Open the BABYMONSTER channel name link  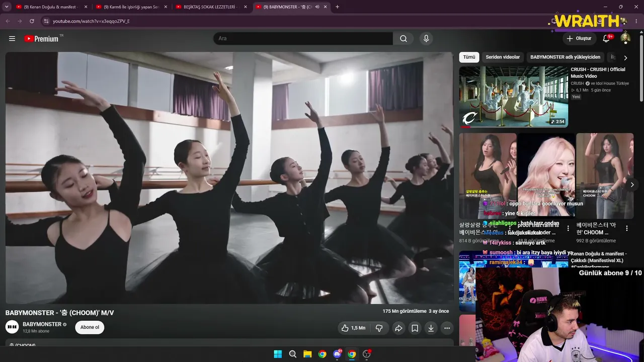coord(42,324)
